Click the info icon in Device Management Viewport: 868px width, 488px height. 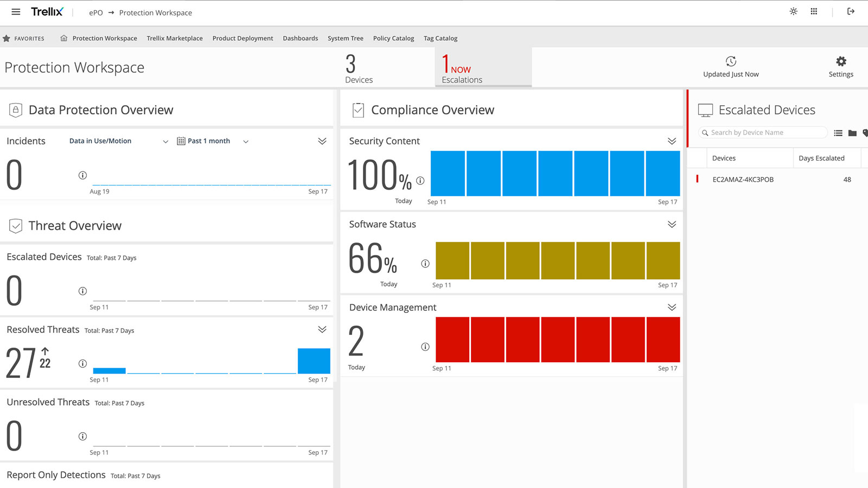(x=425, y=347)
